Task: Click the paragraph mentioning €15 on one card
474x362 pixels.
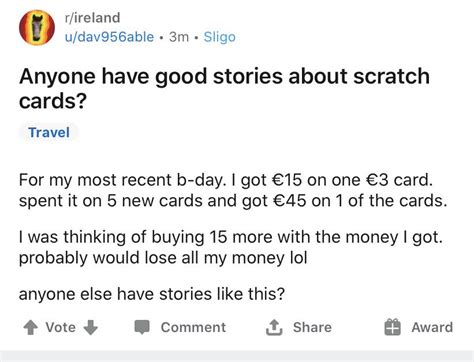Action: click(233, 190)
